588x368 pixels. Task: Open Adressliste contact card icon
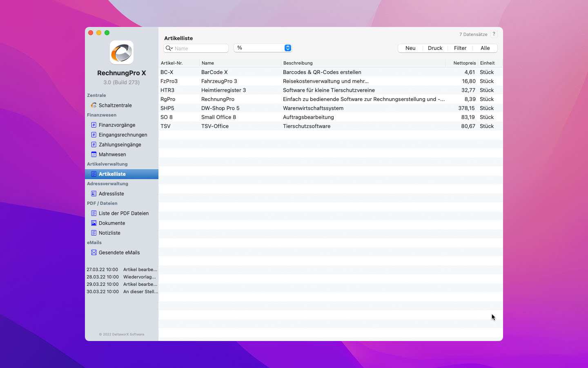tap(94, 194)
